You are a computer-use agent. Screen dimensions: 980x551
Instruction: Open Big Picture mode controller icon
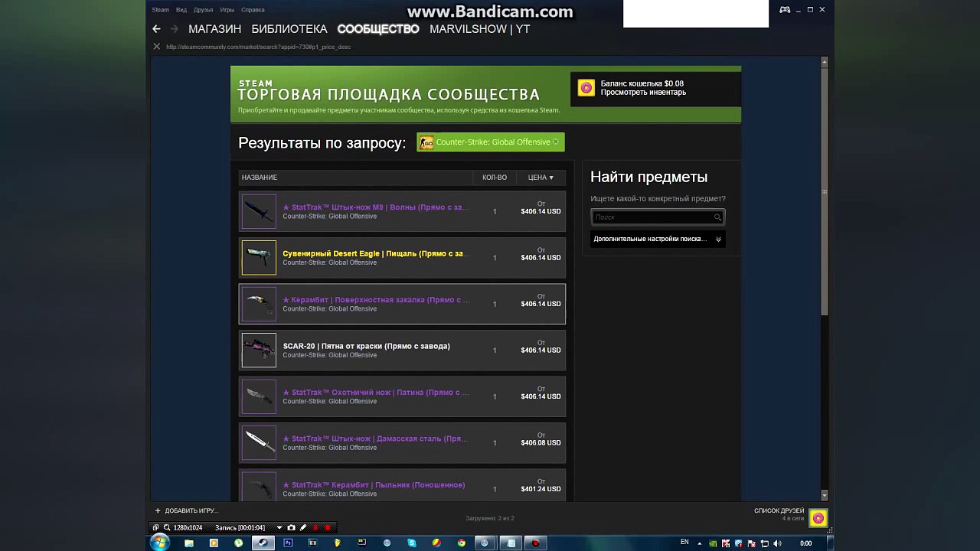[785, 10]
